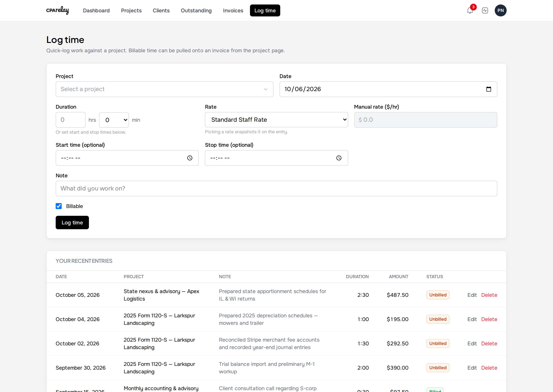Edit the October 04, 2026 entry
Screen dimensions: 553x392
(x=472, y=319)
